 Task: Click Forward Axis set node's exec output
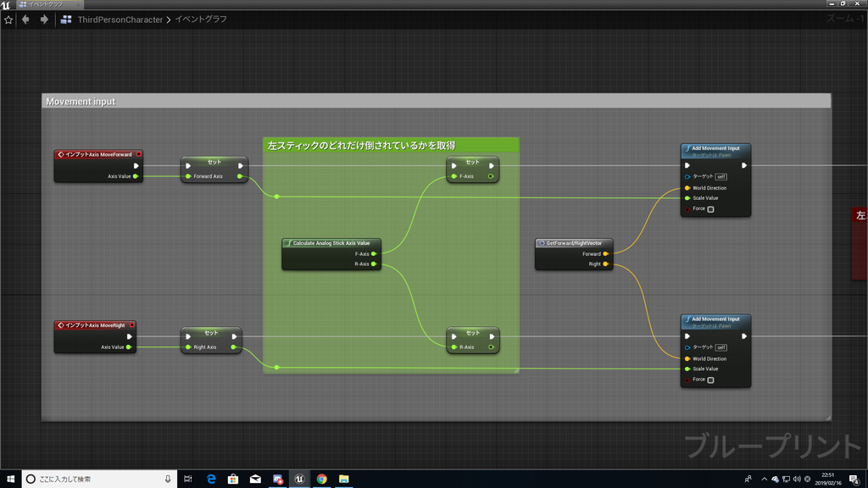240,165
